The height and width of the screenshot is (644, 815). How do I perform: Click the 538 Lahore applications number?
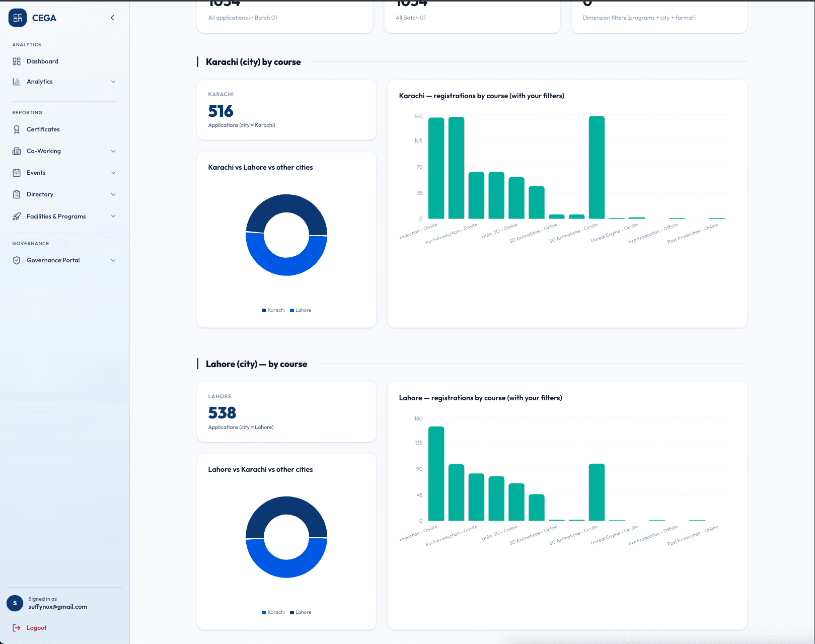(222, 413)
